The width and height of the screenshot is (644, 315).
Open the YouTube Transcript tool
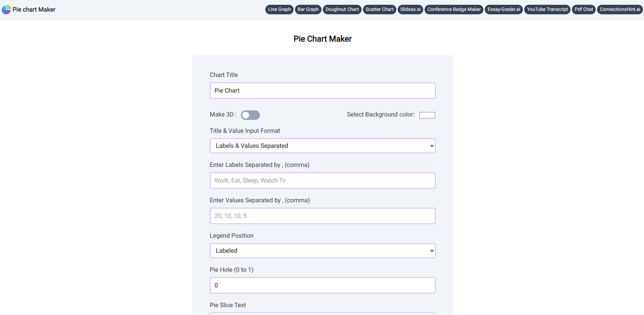click(x=547, y=10)
